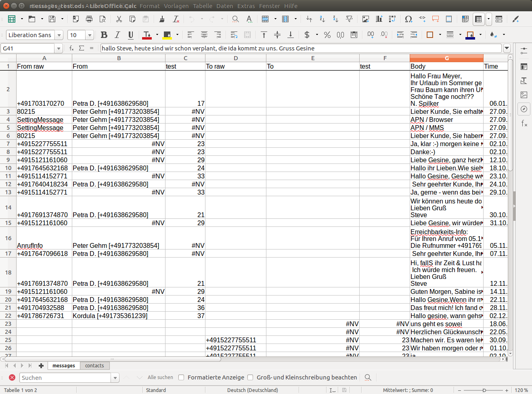Open the Navigator in the sidebar

coord(524,109)
